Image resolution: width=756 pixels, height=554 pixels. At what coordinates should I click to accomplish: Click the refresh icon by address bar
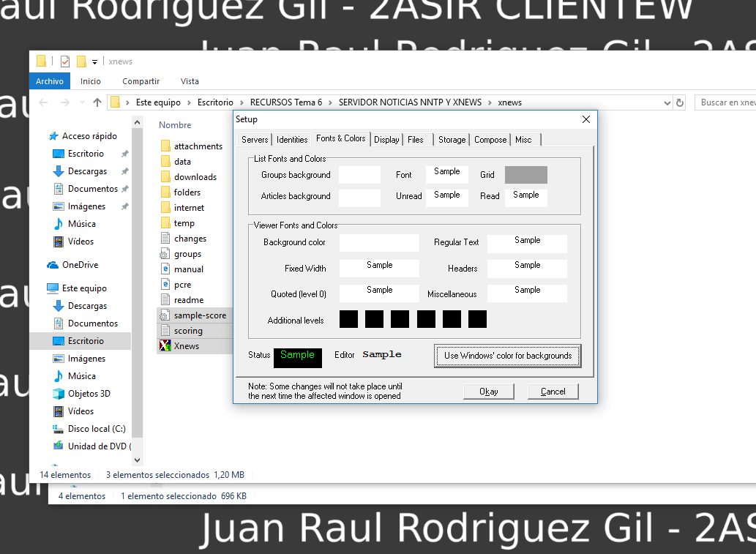coord(680,102)
